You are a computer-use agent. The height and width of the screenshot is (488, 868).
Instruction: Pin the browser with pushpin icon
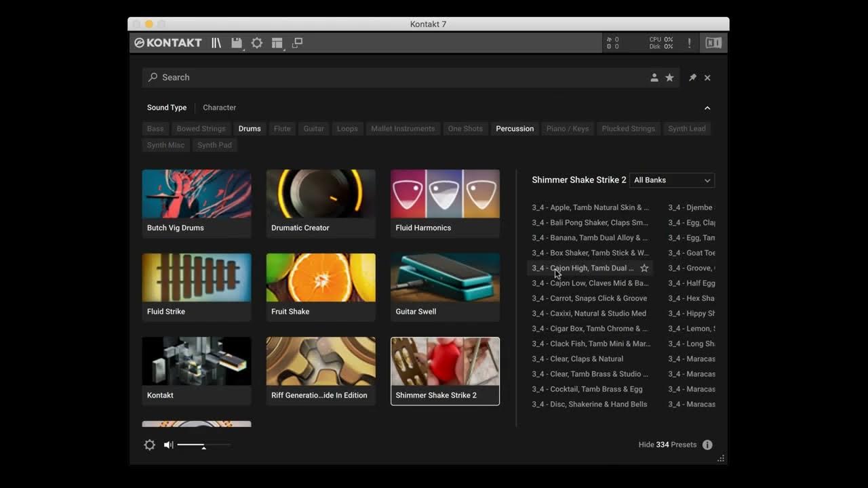tap(692, 77)
